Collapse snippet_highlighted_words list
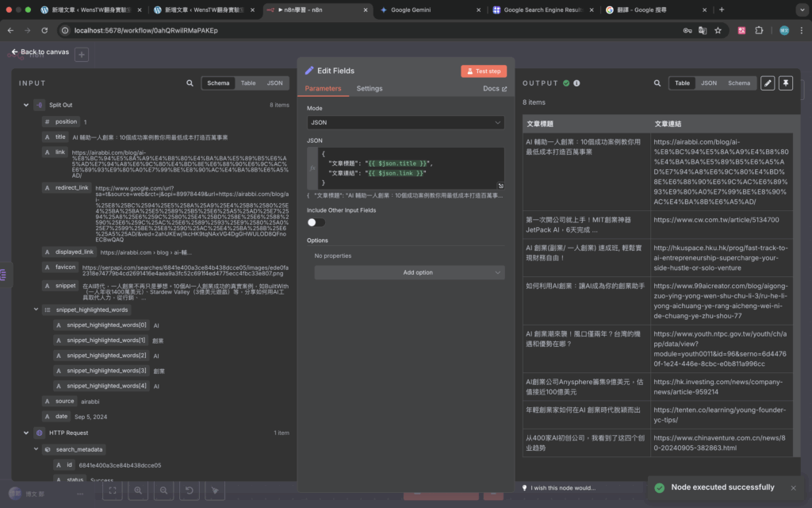812x508 pixels. [x=36, y=310]
